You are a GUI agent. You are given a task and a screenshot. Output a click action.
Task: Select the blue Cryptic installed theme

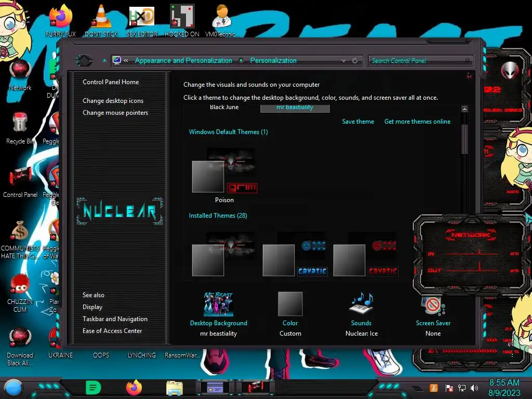(295, 255)
